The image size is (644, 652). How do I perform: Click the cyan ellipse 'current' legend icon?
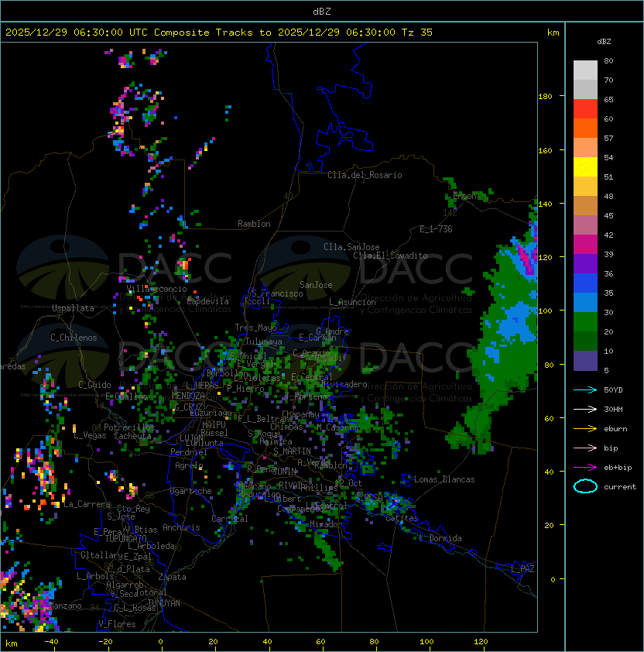point(585,486)
